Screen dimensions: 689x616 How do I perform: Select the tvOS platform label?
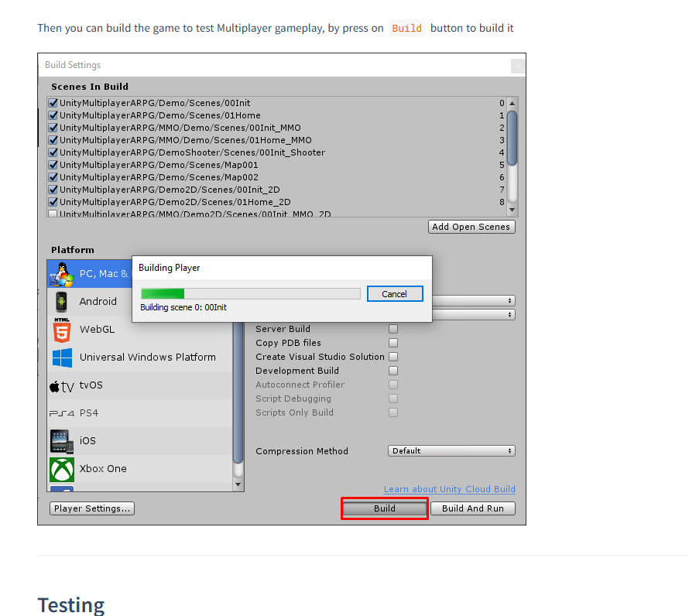tap(91, 385)
